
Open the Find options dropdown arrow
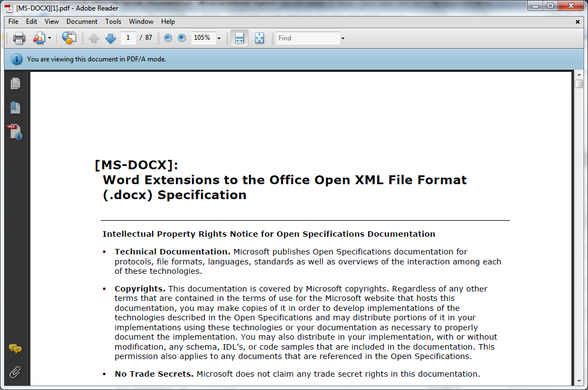tap(343, 38)
